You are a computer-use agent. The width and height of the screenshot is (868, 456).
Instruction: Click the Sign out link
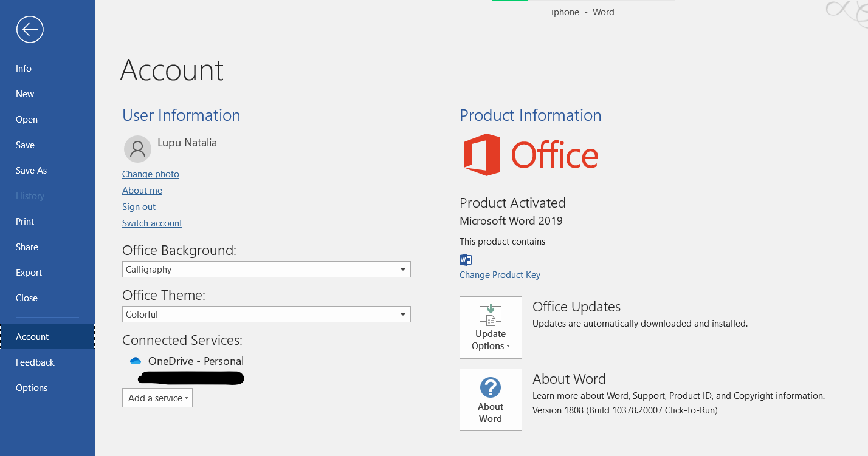(x=139, y=207)
